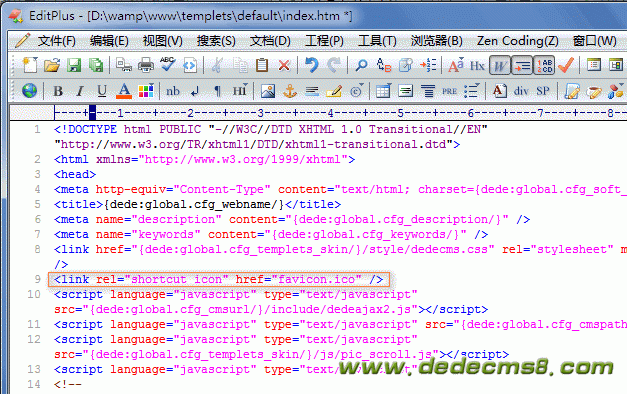The width and height of the screenshot is (627, 394).
Task: Insert an image with the picture icon
Action: click(x=268, y=91)
